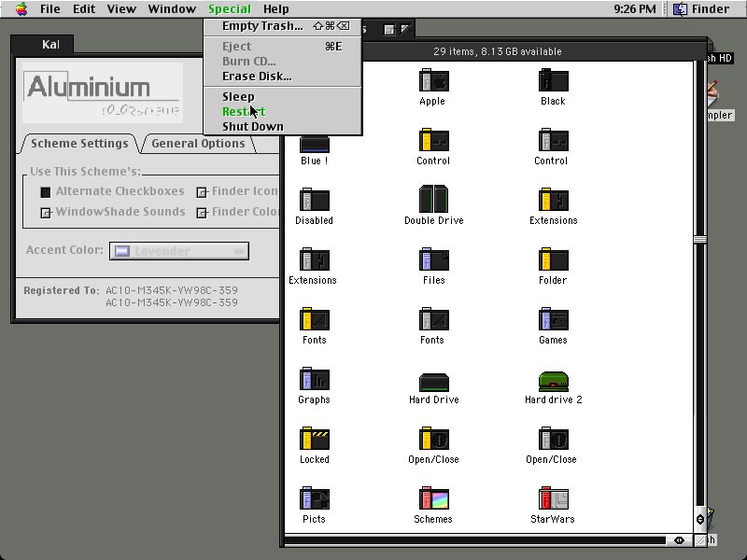Viewport: 747px width, 560px height.
Task: Choose Erase Disk from Special menu
Action: pyautogui.click(x=283, y=77)
